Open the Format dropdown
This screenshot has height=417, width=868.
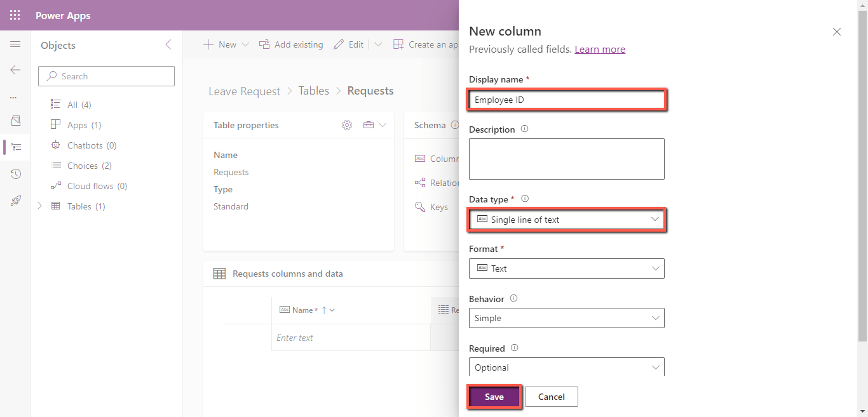[x=567, y=268]
